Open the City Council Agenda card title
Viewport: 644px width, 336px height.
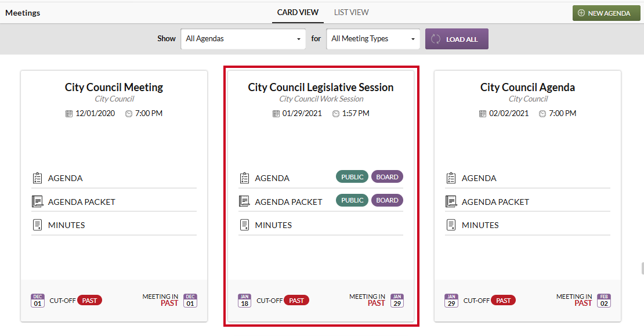(527, 87)
